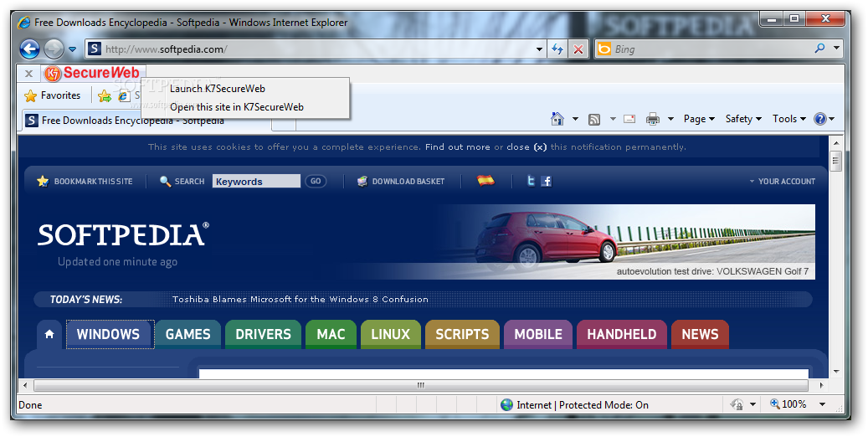Select the HANDHELD category tab
This screenshot has height=437, width=868.
(622, 334)
